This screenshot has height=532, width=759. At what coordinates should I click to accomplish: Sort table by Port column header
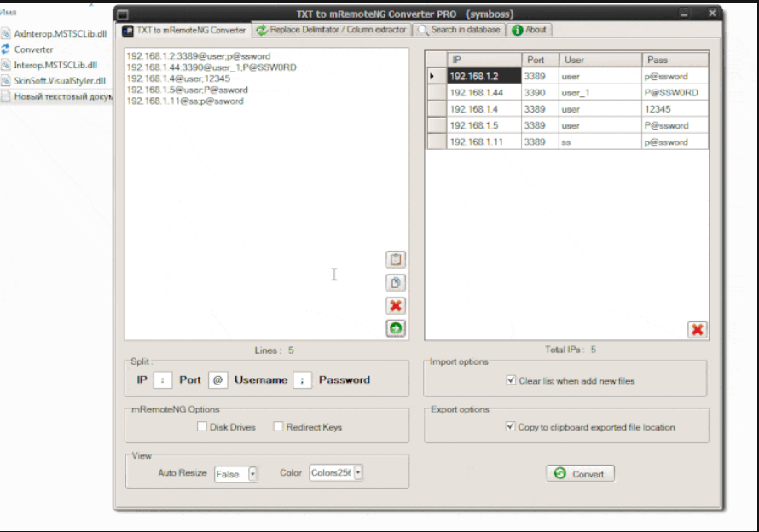click(x=540, y=60)
